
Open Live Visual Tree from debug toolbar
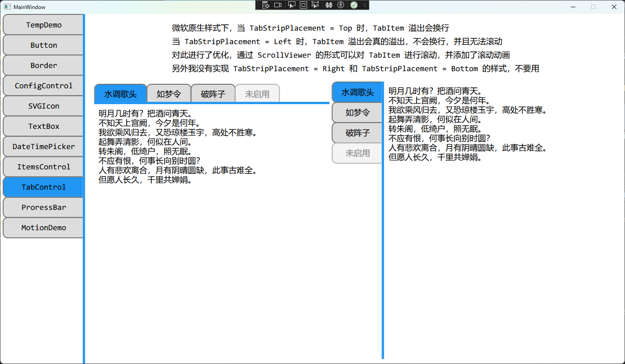(266, 5)
